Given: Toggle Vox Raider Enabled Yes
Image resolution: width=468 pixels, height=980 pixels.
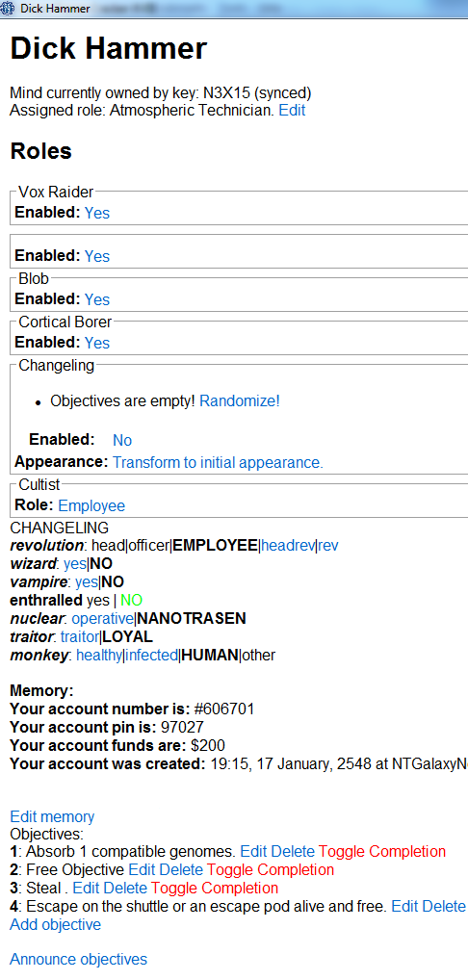Looking at the screenshot, I should (97, 213).
